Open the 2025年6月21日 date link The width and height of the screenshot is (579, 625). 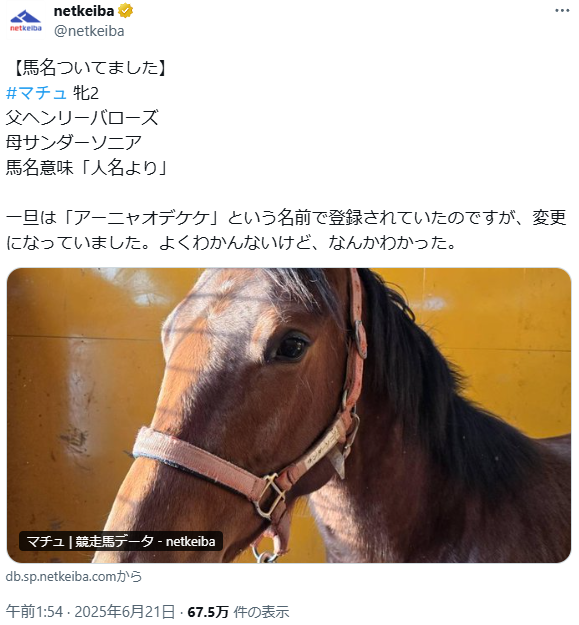coord(125,611)
